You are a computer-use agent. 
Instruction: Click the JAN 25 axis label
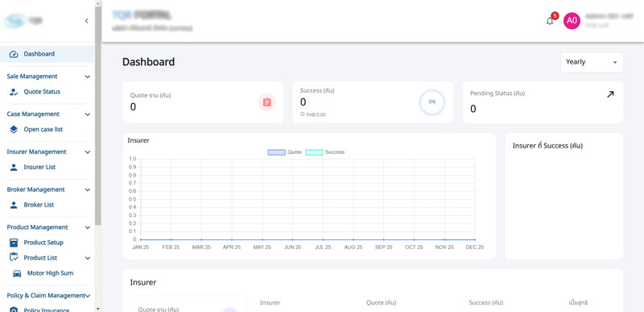pos(140,248)
